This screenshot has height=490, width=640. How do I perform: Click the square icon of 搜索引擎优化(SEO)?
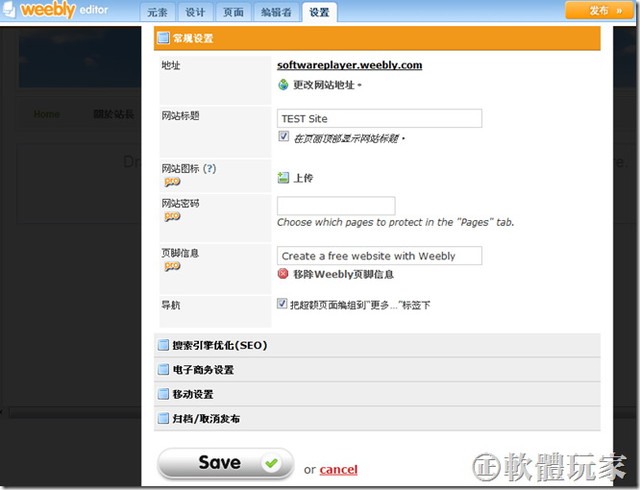pyautogui.click(x=163, y=345)
